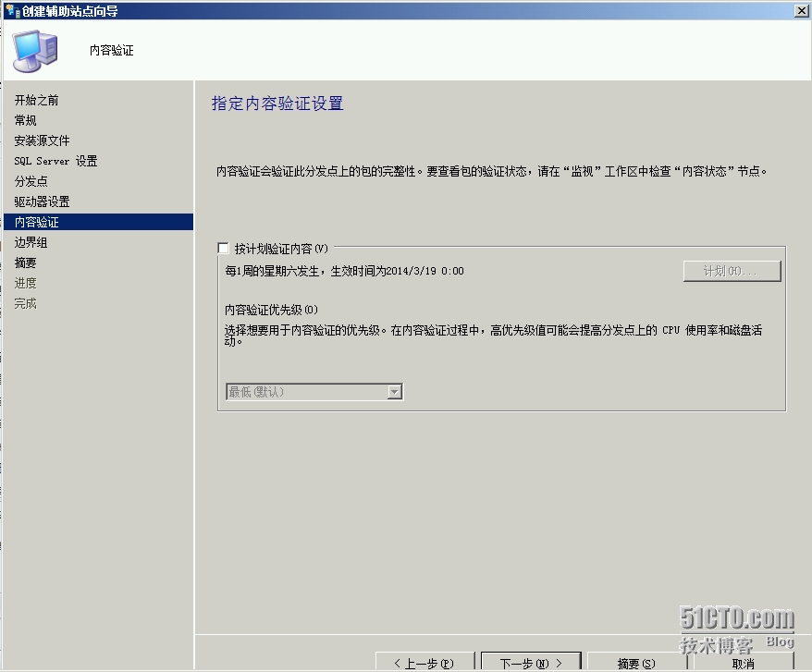Close the wizard window

pyautogui.click(x=802, y=10)
